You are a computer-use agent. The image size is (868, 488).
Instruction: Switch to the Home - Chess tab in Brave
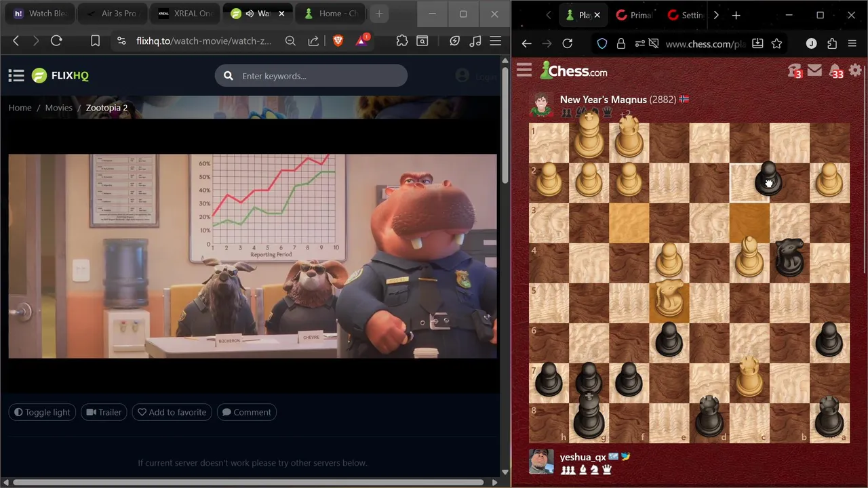pyautogui.click(x=331, y=14)
